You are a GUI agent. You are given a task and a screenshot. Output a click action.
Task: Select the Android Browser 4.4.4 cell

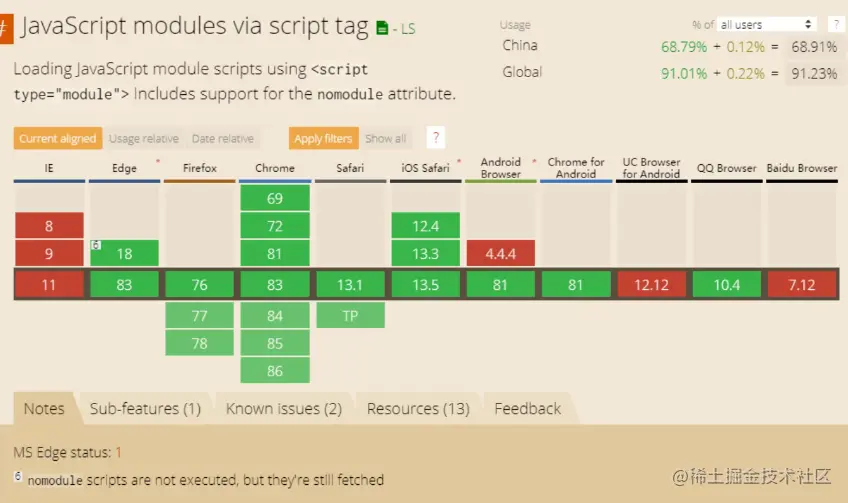pyautogui.click(x=501, y=253)
